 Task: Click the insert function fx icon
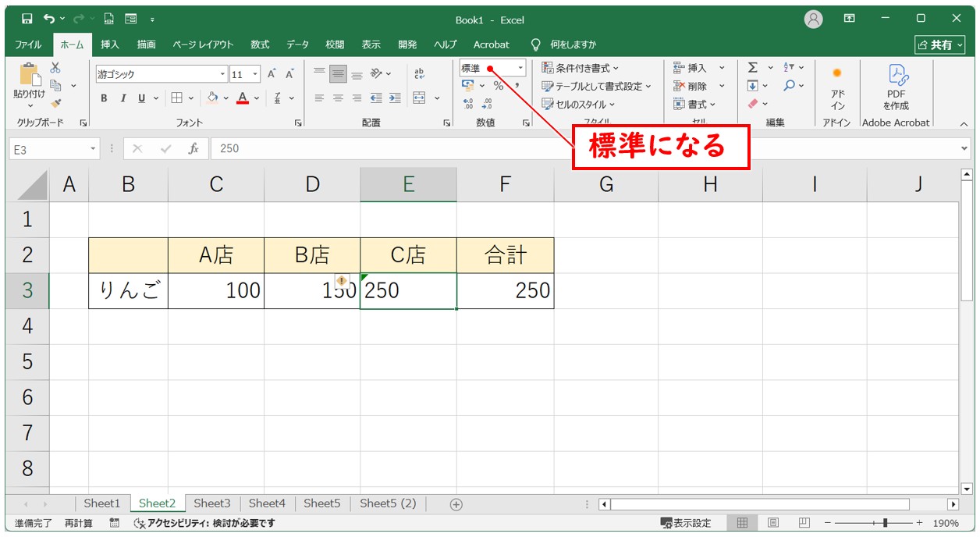pyautogui.click(x=194, y=149)
